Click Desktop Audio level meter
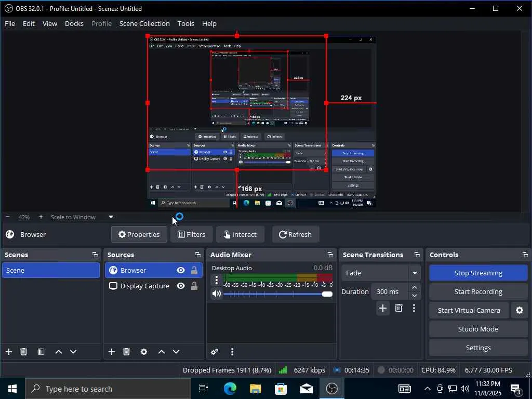The image size is (532, 399). coord(278,278)
